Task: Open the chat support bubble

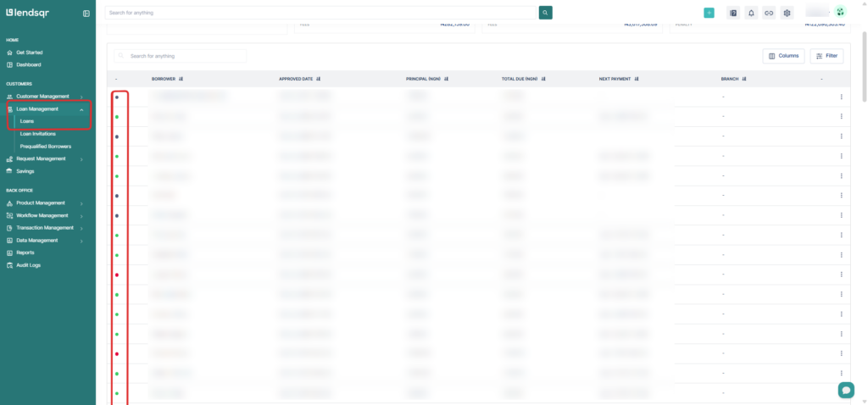Action: pyautogui.click(x=845, y=390)
